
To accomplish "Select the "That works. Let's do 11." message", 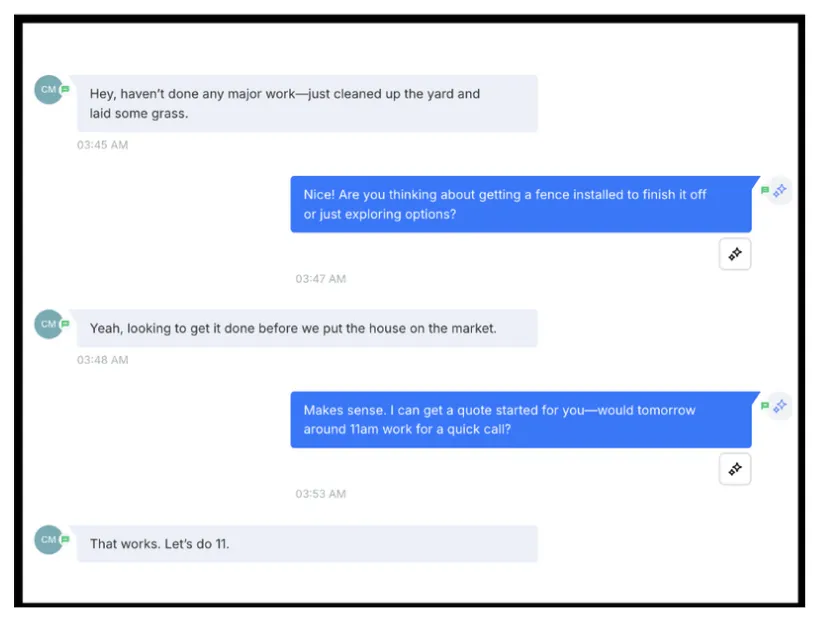I will [308, 544].
